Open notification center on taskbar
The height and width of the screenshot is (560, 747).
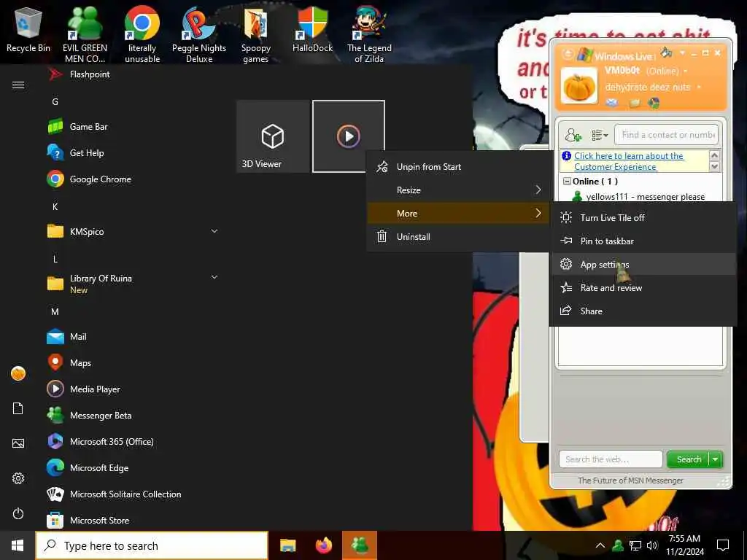pos(723,545)
